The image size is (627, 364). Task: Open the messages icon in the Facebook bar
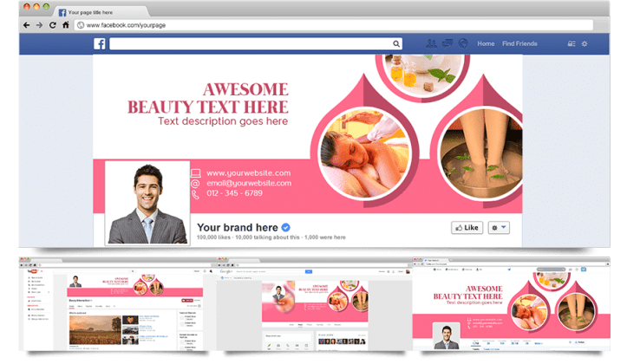447,44
